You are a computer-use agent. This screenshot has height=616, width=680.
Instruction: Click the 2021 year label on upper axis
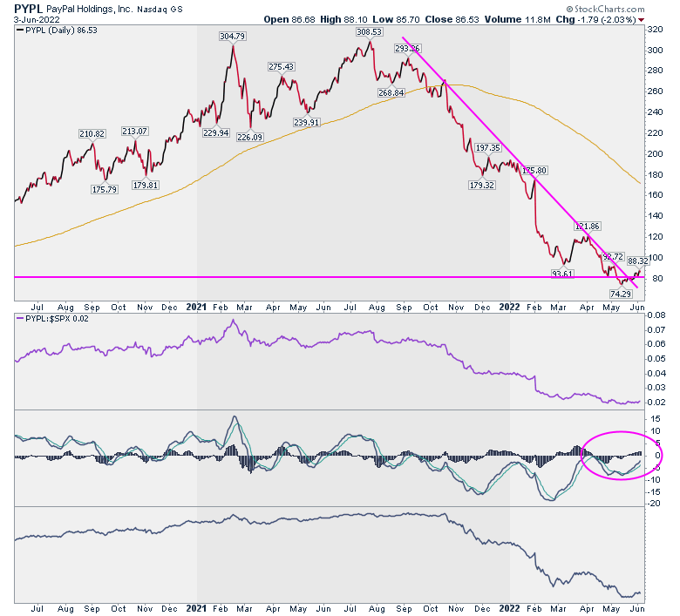pos(196,307)
